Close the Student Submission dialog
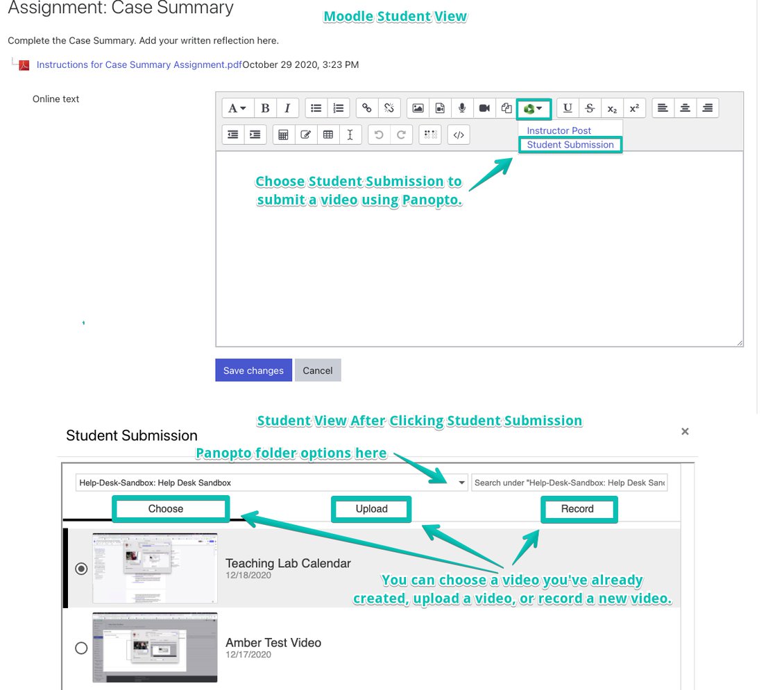 pos(685,431)
